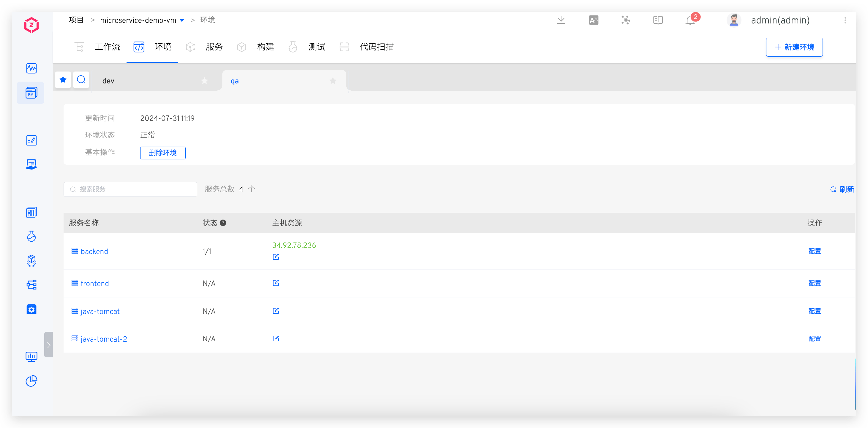868x428 pixels.
Task: Toggle favorite star on qa environment tab
Action: pos(333,81)
